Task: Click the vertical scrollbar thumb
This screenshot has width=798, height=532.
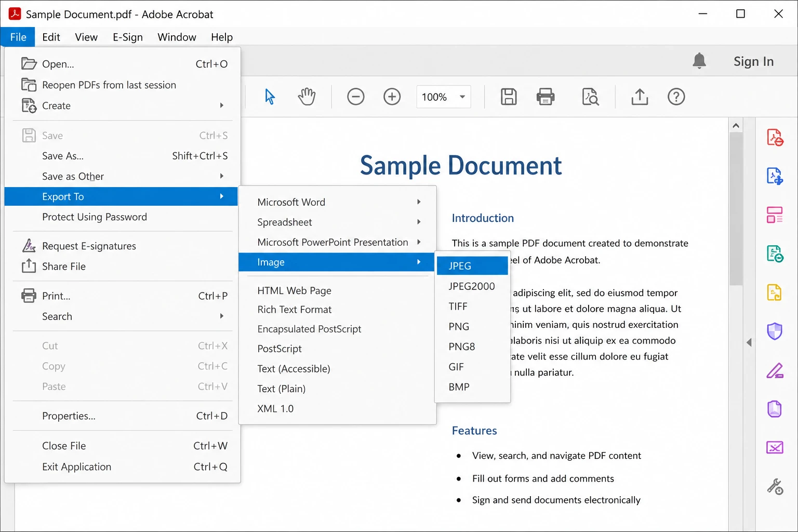Action: tap(736, 209)
